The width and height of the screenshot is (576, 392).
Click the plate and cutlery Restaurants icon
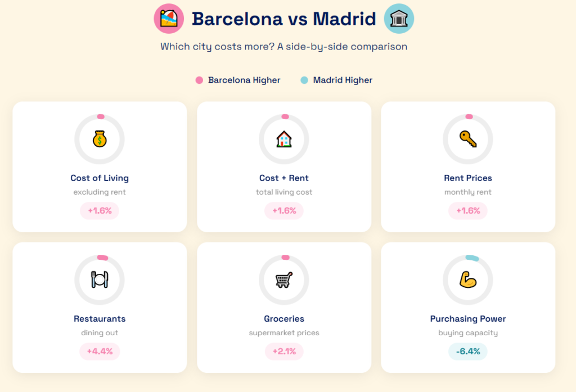pyautogui.click(x=100, y=280)
